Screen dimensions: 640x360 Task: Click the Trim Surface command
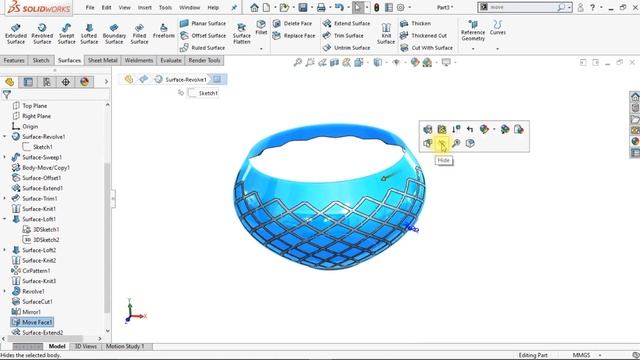[343, 36]
